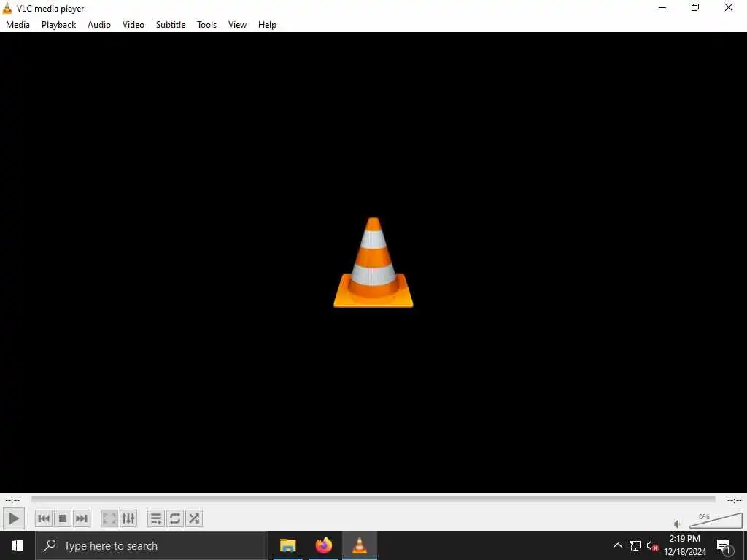747x560 pixels.
Task: Open the Tools menu
Action: (x=206, y=25)
